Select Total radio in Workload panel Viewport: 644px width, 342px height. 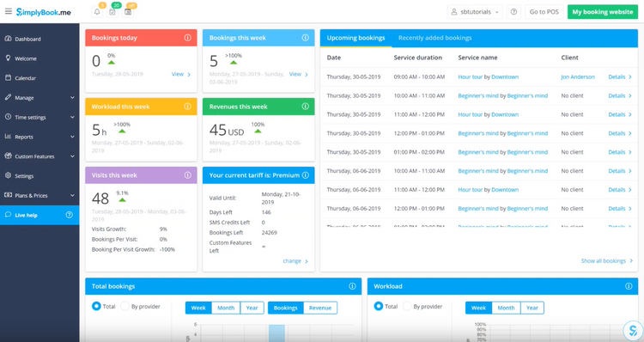(379, 306)
